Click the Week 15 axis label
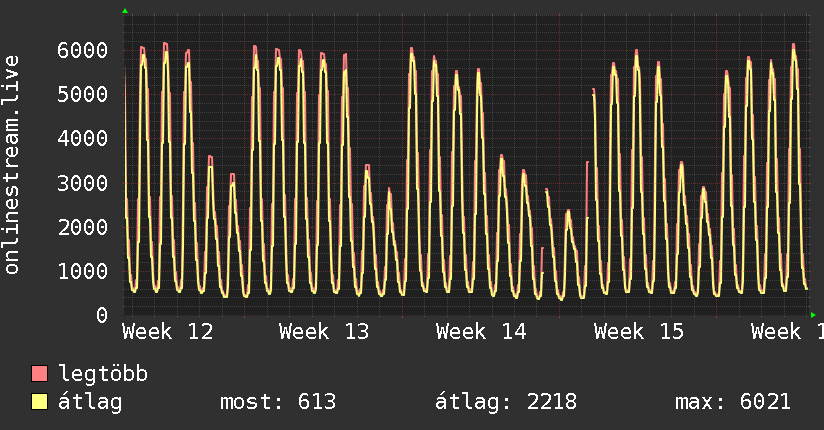 [x=639, y=332]
